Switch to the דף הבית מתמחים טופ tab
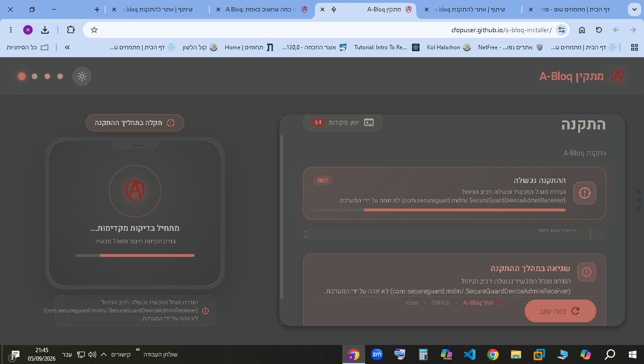Screen dimensions: 644x364 576,9
